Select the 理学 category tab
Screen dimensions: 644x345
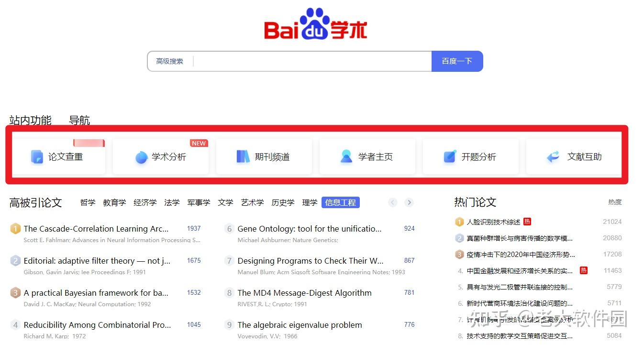pyautogui.click(x=310, y=202)
